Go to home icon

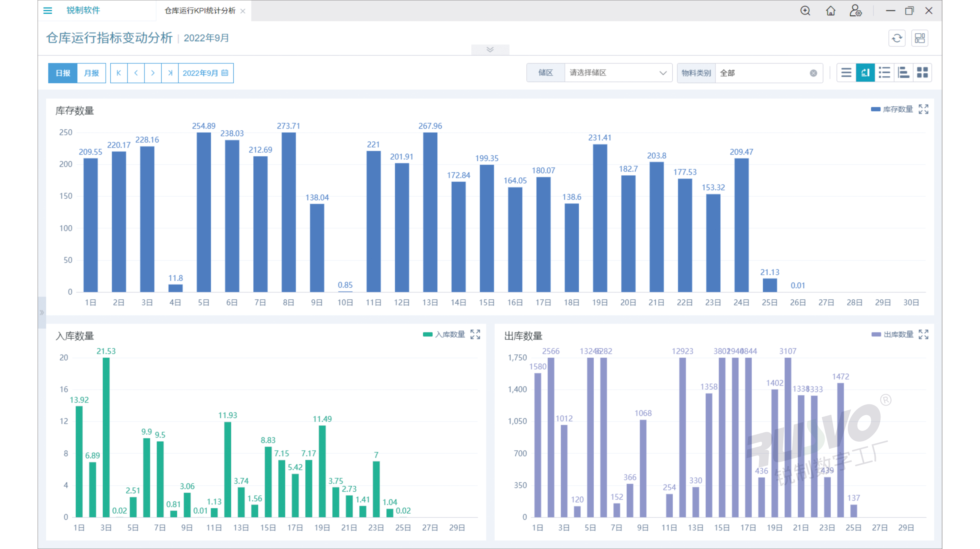(831, 11)
